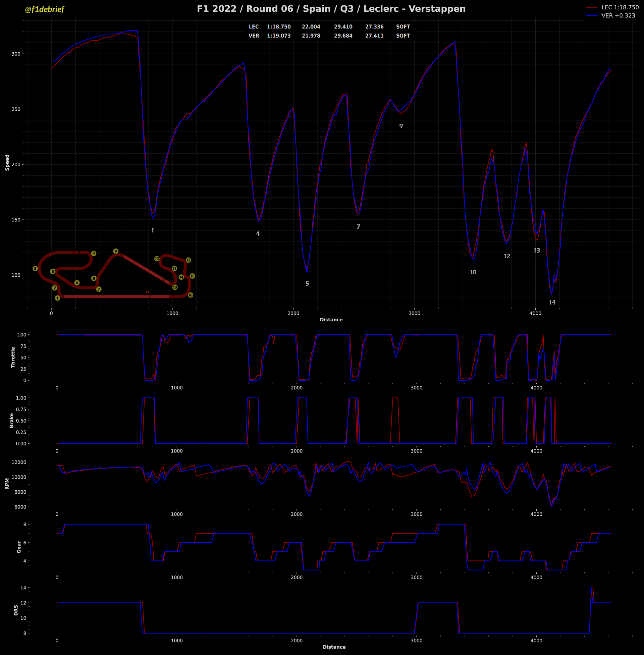
Task: Click corner label 9 on speed chart
Action: point(401,126)
